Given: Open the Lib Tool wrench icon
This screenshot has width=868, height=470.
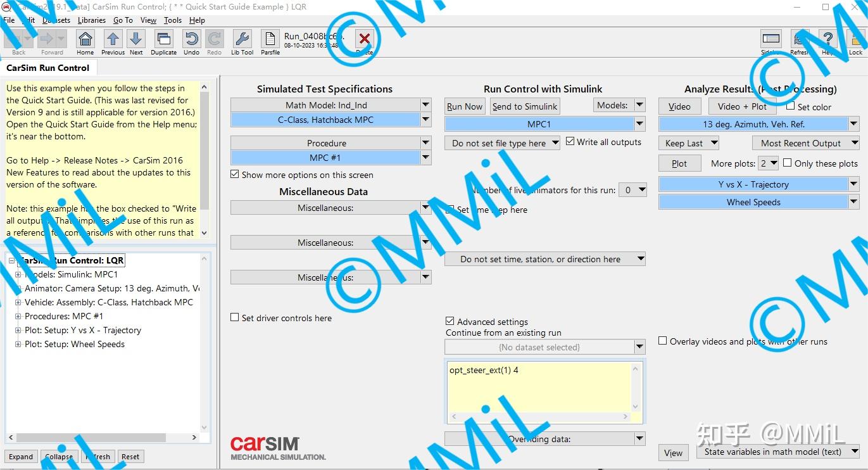Looking at the screenshot, I should click(241, 39).
